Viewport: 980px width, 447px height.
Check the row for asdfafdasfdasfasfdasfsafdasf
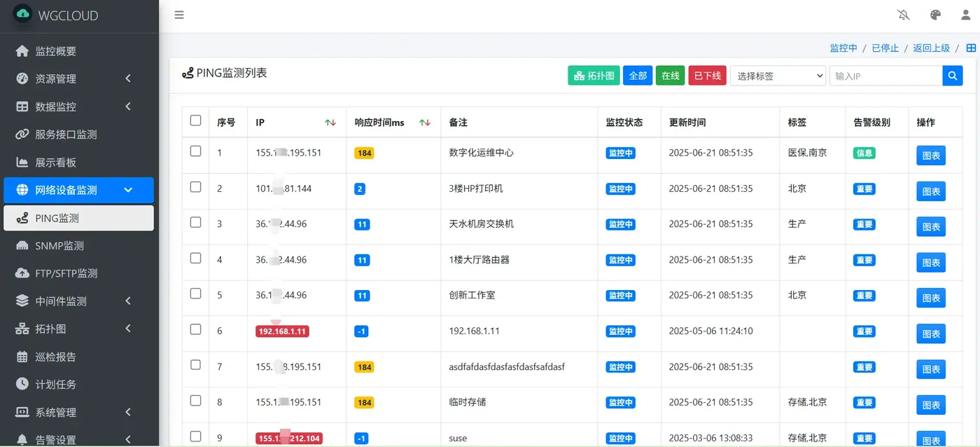196,365
